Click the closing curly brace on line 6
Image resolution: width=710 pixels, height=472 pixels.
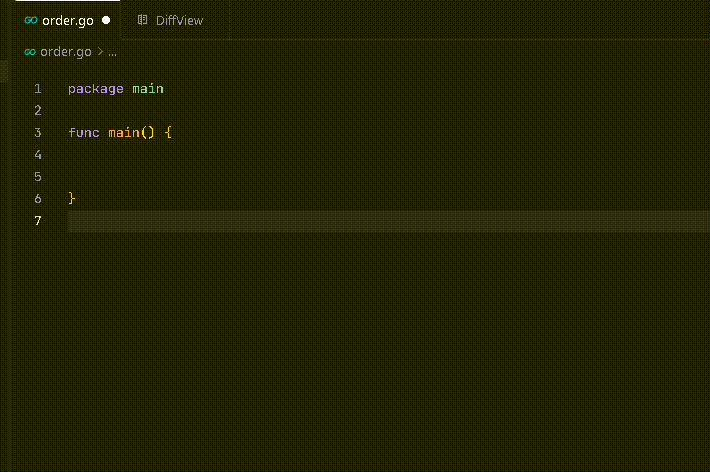[72, 199]
